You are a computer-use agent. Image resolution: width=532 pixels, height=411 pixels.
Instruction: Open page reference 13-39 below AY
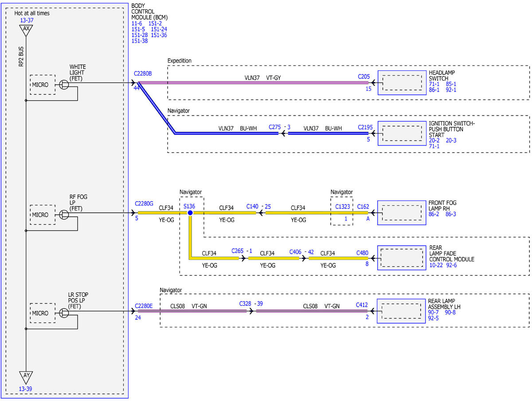(x=25, y=389)
